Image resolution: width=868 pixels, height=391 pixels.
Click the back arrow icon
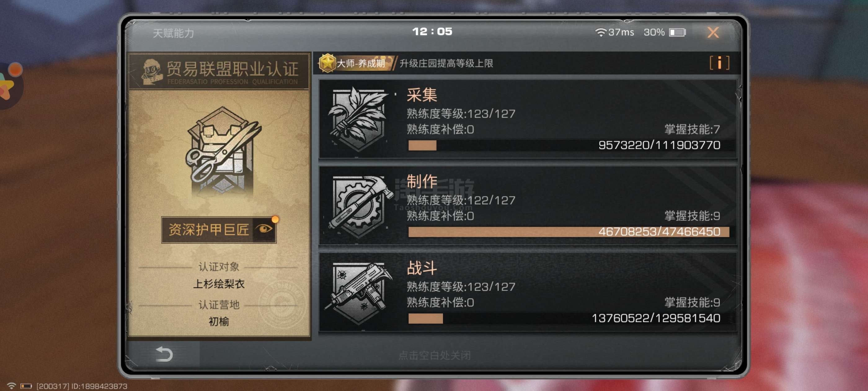[x=164, y=354]
